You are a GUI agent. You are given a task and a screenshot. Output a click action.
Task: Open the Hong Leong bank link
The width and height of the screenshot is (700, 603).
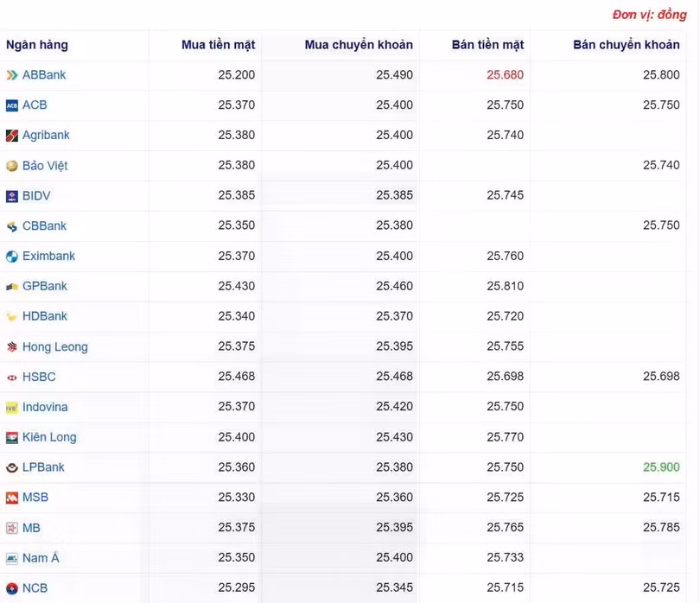click(x=55, y=346)
